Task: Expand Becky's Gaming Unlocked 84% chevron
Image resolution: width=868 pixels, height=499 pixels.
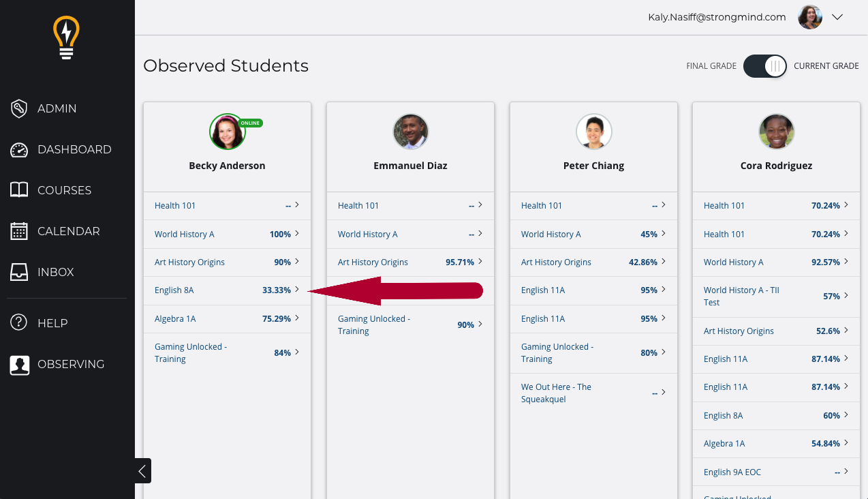Action: (x=297, y=352)
